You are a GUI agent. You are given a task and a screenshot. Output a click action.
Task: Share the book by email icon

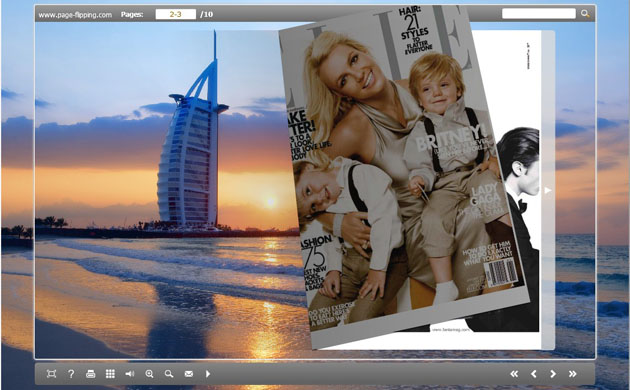coord(188,374)
